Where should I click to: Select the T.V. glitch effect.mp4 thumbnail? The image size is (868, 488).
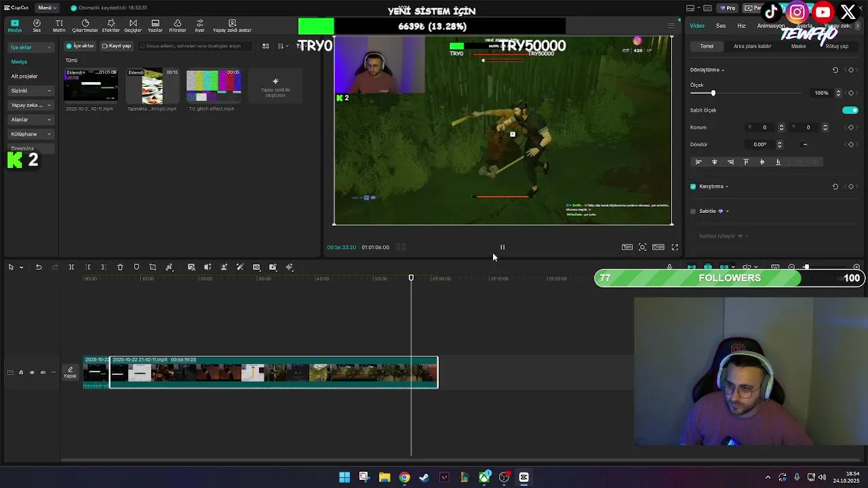point(214,85)
